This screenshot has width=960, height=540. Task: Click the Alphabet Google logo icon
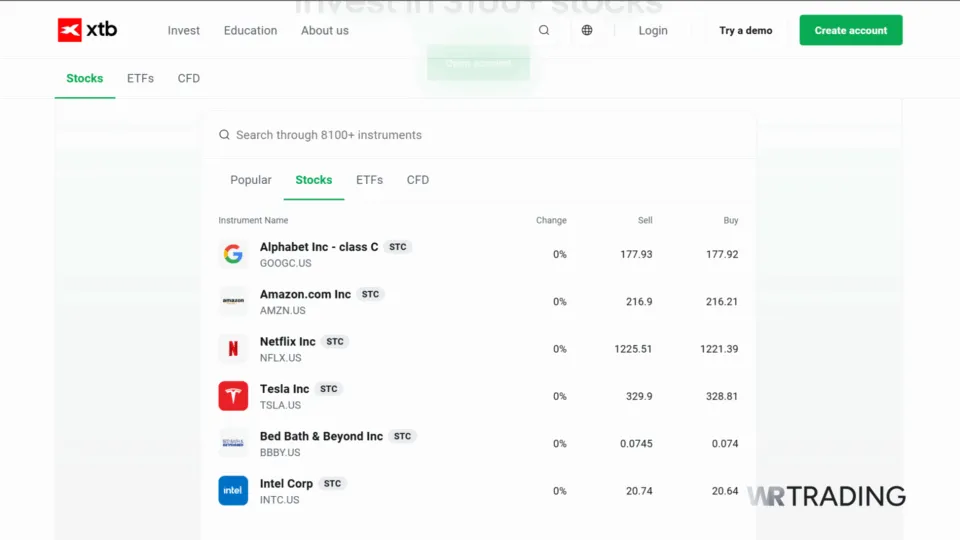233,254
